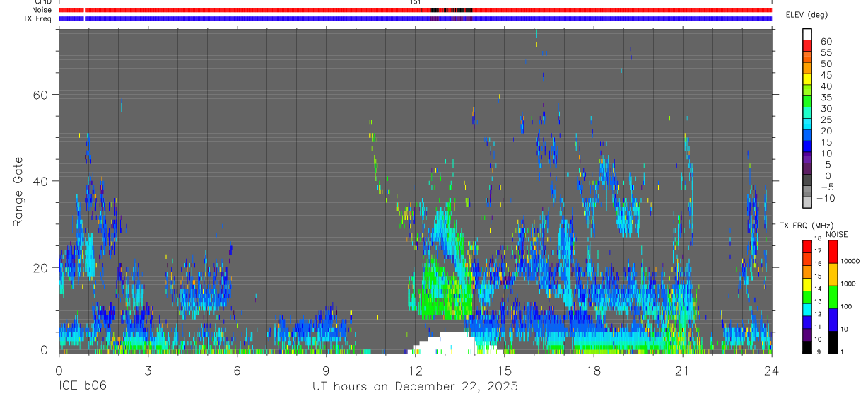Viewport: 868px width, 401px height.
Task: Click the NOISE legend value '10000'
Action: point(852,262)
